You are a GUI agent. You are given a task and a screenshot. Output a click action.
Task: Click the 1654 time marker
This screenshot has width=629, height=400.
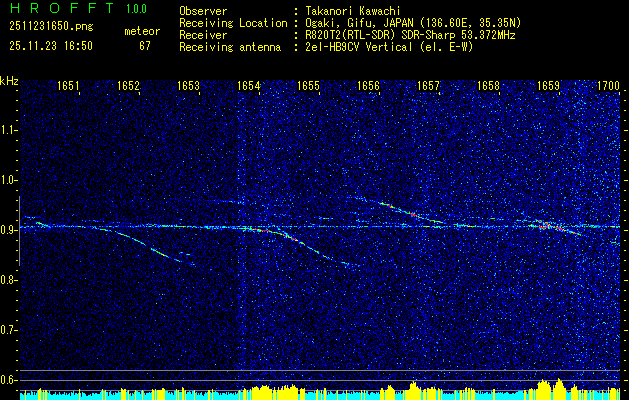pos(248,85)
